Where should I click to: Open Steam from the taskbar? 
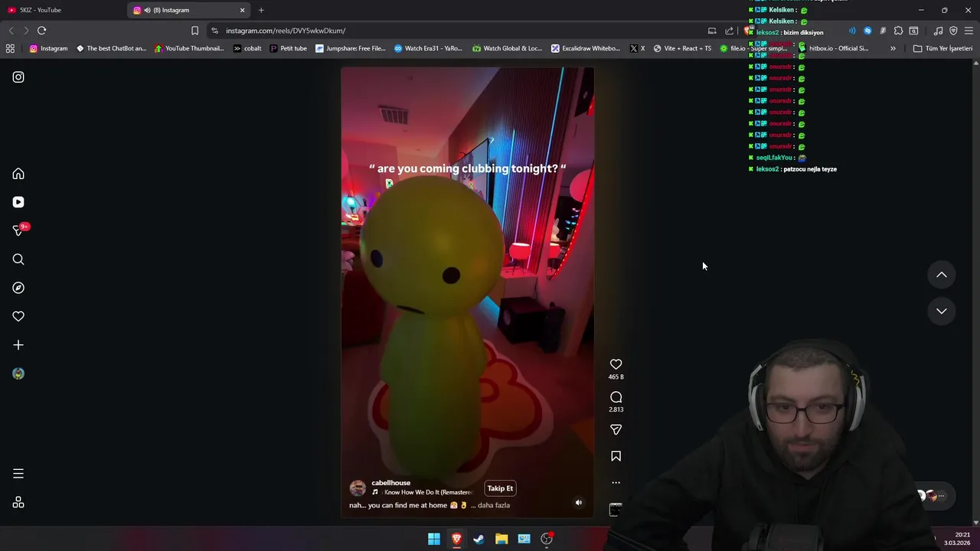[479, 539]
